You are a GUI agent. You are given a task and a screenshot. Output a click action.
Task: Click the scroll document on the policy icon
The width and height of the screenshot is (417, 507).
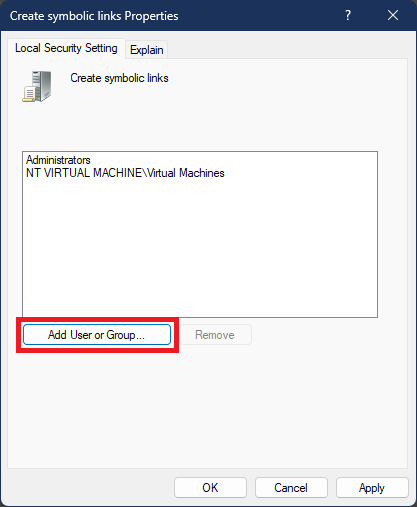click(x=29, y=94)
